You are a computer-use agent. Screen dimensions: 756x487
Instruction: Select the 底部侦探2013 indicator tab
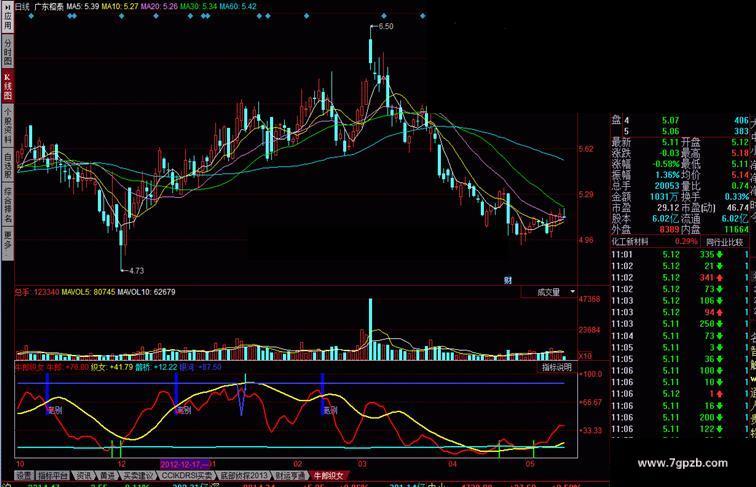243,475
